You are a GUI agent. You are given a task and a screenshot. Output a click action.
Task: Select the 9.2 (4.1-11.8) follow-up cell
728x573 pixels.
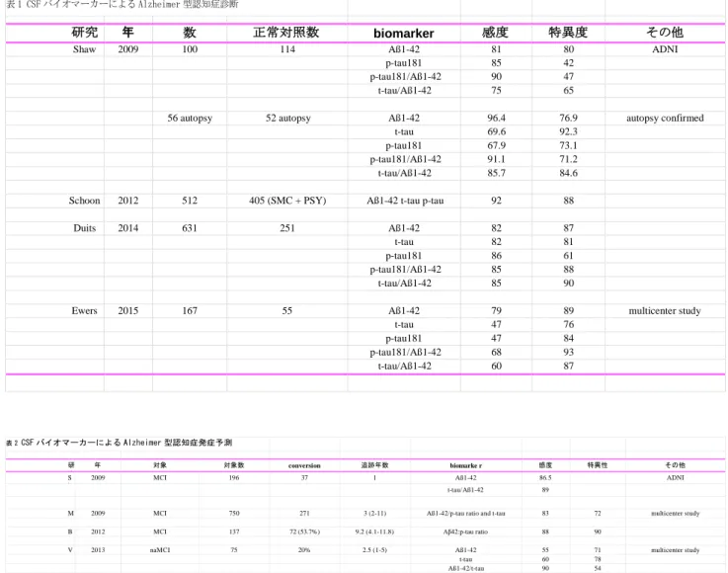(374, 532)
